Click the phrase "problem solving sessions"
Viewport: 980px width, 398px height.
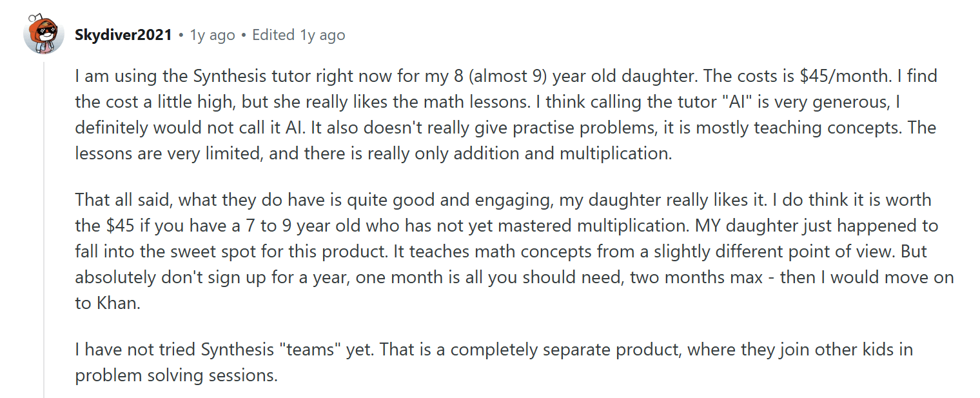click(x=176, y=375)
